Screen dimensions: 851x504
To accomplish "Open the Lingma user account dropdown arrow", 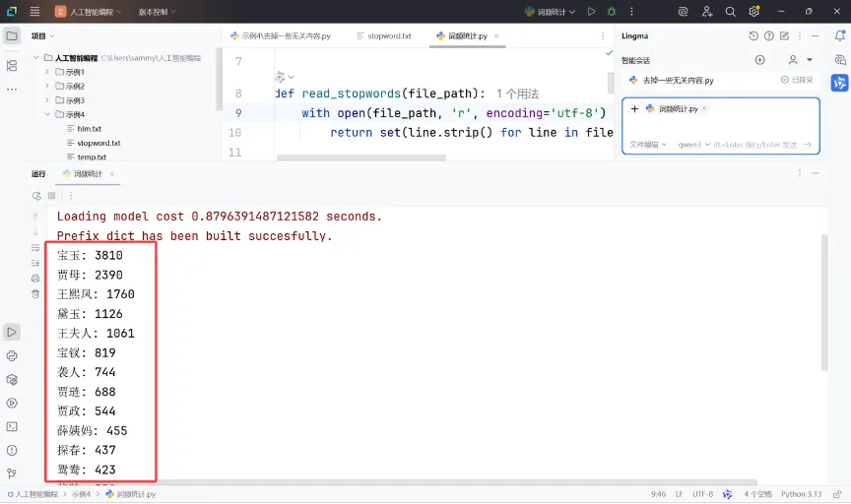I will click(810, 60).
